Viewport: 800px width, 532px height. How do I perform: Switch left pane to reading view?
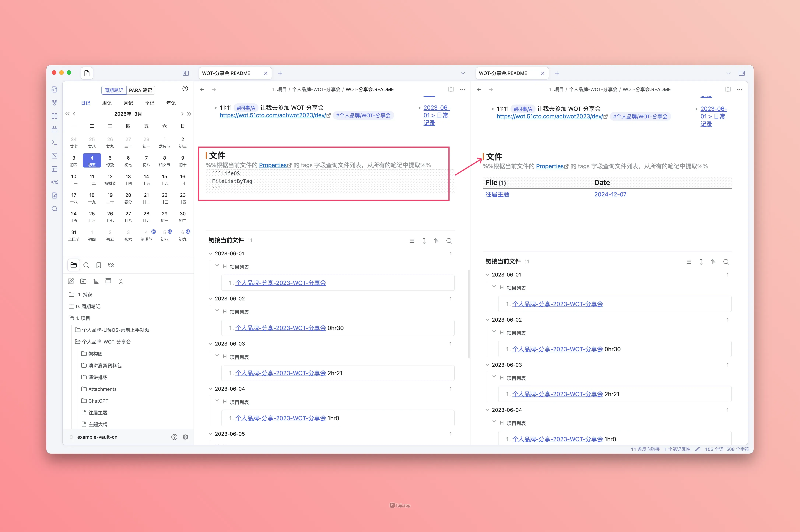(451, 89)
